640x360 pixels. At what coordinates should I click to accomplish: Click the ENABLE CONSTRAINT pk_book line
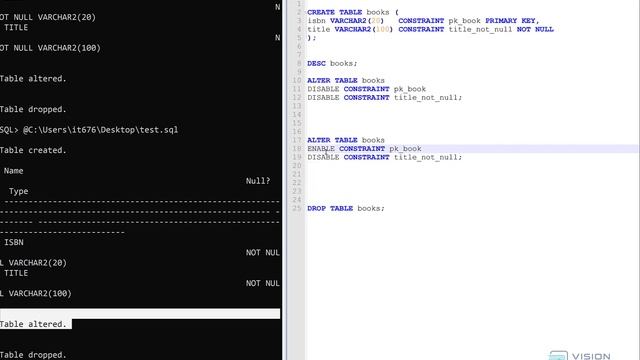(x=364, y=149)
